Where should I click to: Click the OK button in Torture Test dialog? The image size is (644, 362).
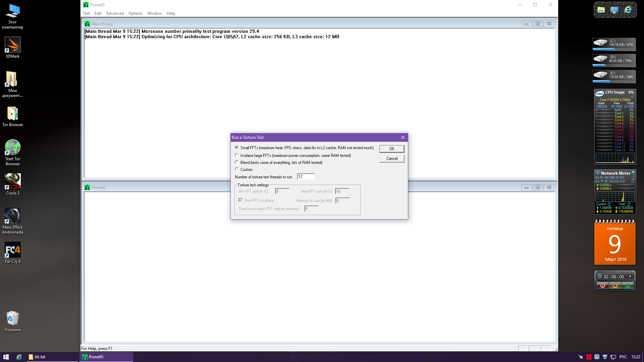coord(391,148)
